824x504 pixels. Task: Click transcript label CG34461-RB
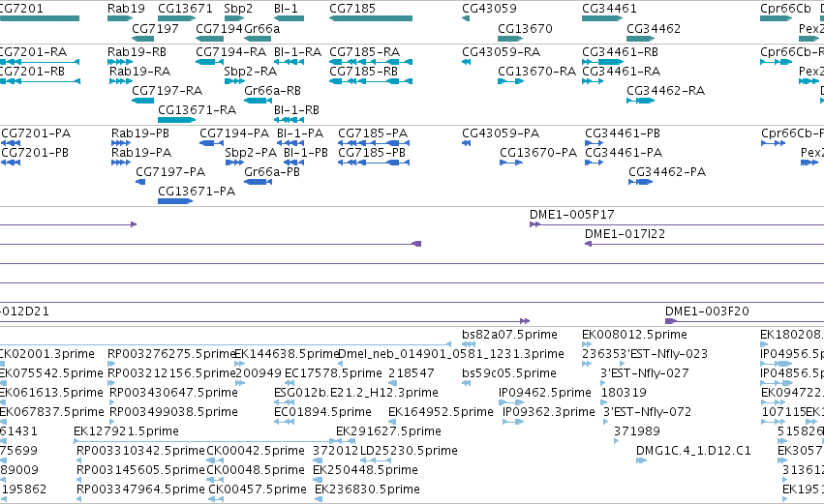[620, 52]
